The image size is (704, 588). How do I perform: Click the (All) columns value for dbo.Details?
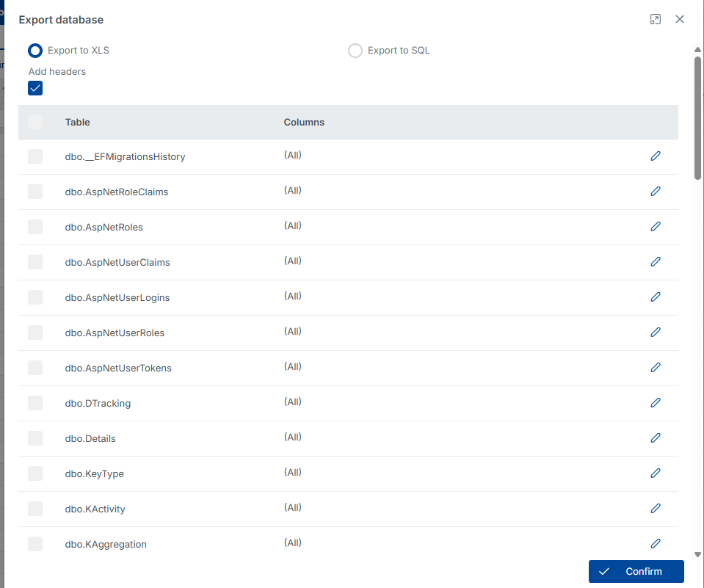click(292, 437)
